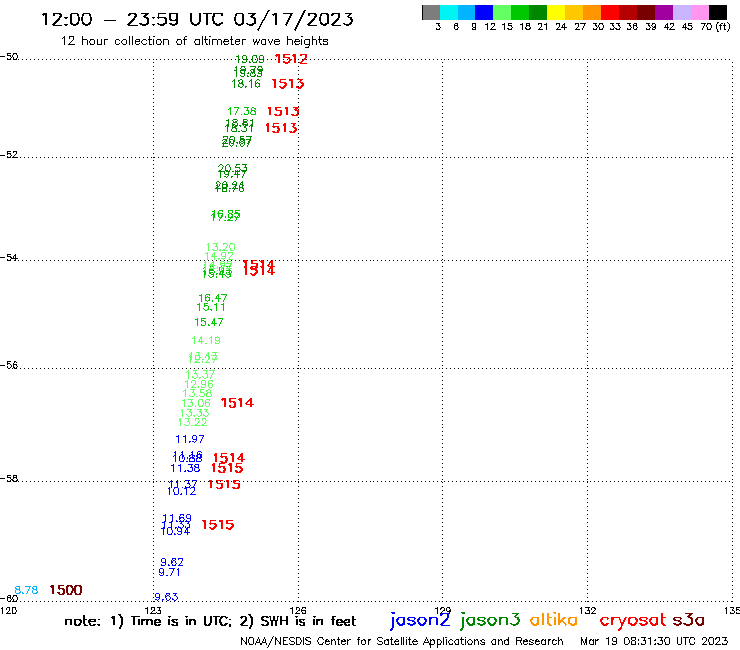Click the blue wave height value 9.82
Image resolution: width=740 pixels, height=650 pixels.
[172, 562]
